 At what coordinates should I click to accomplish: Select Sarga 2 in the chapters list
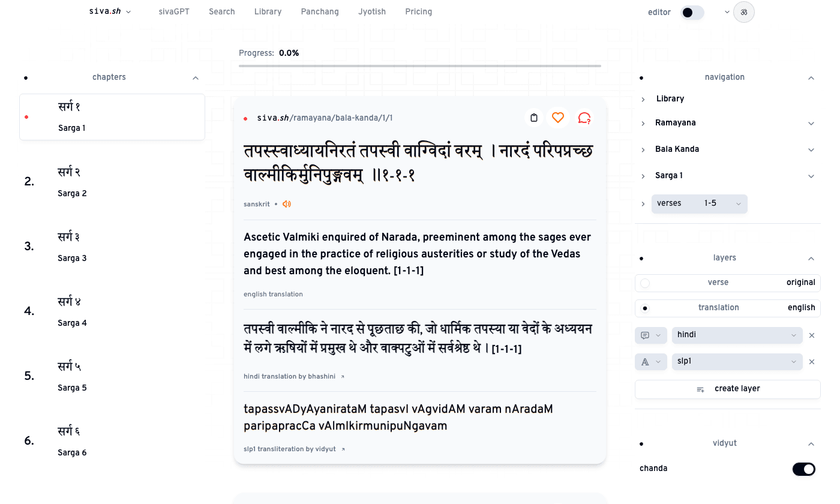112,182
